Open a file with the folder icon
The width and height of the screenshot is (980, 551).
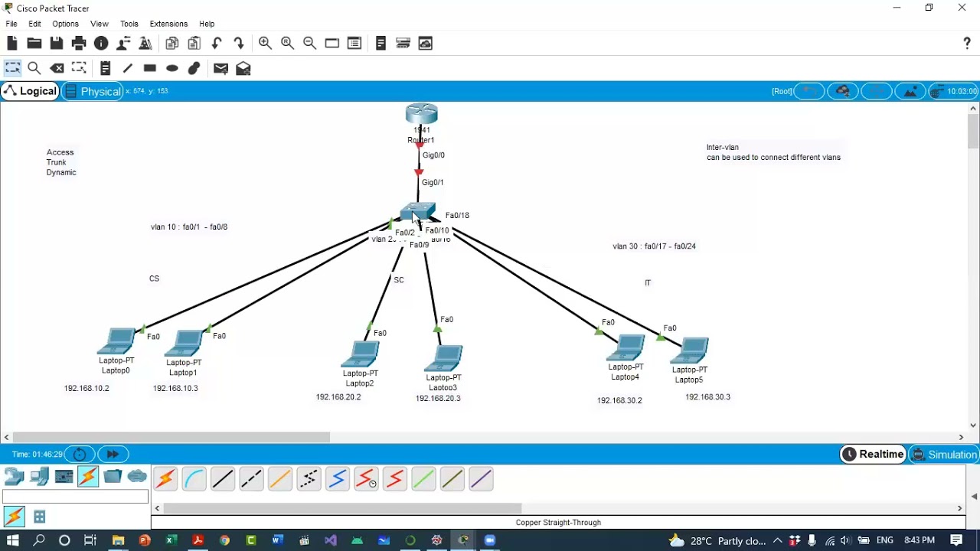pos(34,44)
